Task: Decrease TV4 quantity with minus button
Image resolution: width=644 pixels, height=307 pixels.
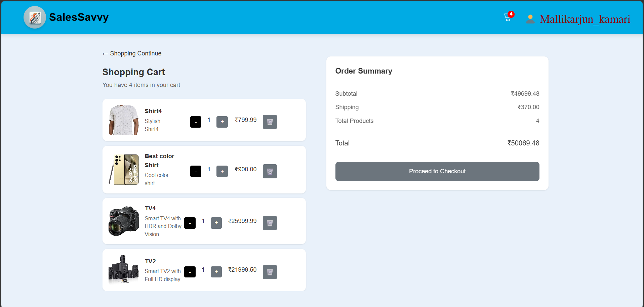Action: 190,223
